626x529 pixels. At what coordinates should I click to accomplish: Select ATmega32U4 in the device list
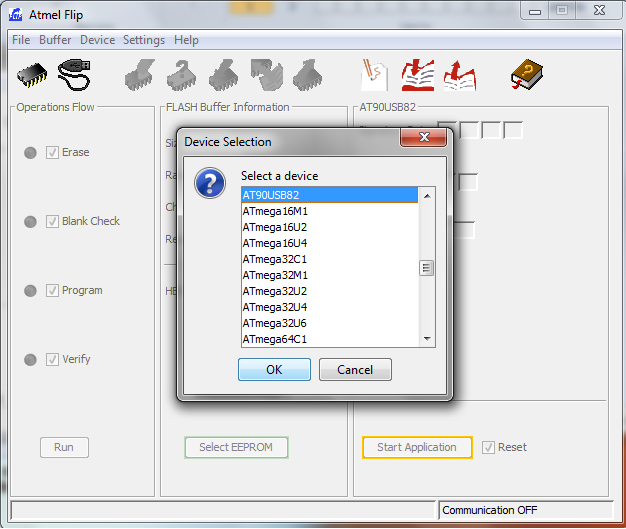point(330,307)
